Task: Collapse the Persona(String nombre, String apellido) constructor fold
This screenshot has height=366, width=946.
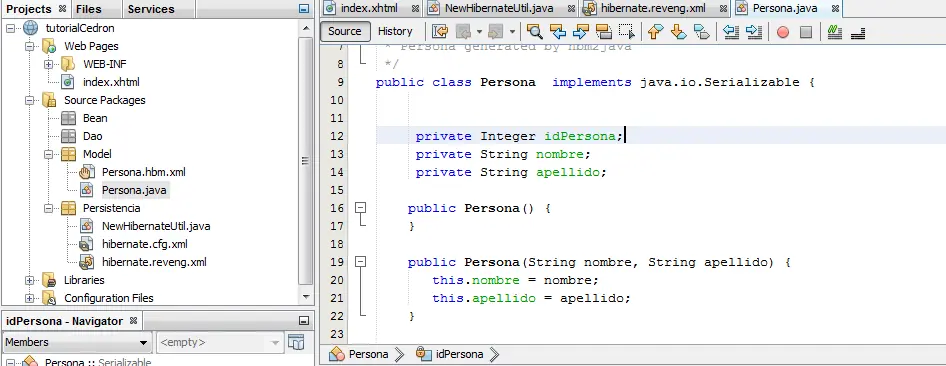Action: [x=360, y=262]
